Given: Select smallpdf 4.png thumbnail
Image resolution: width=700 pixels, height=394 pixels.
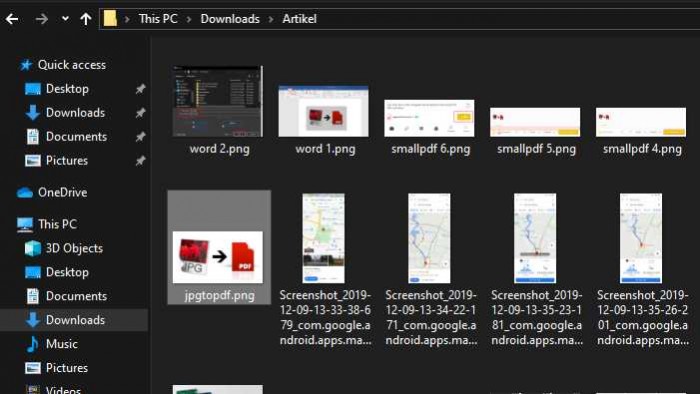Looking at the screenshot, I should pyautogui.click(x=641, y=122).
